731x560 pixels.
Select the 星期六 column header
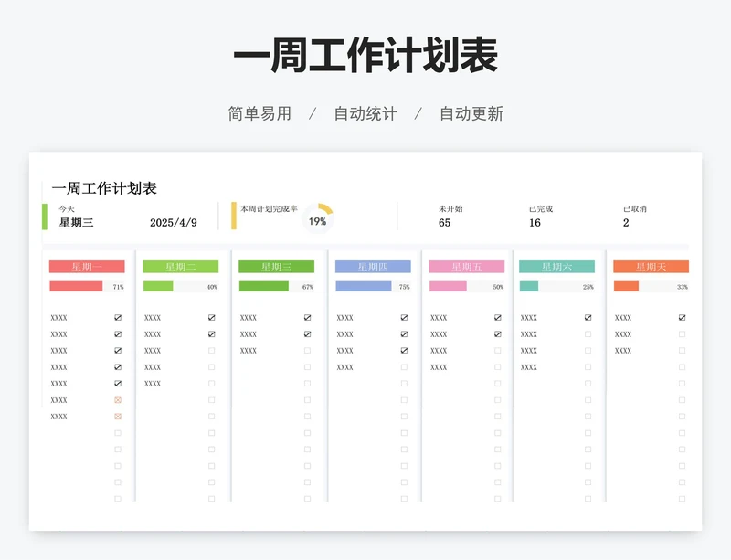(557, 267)
